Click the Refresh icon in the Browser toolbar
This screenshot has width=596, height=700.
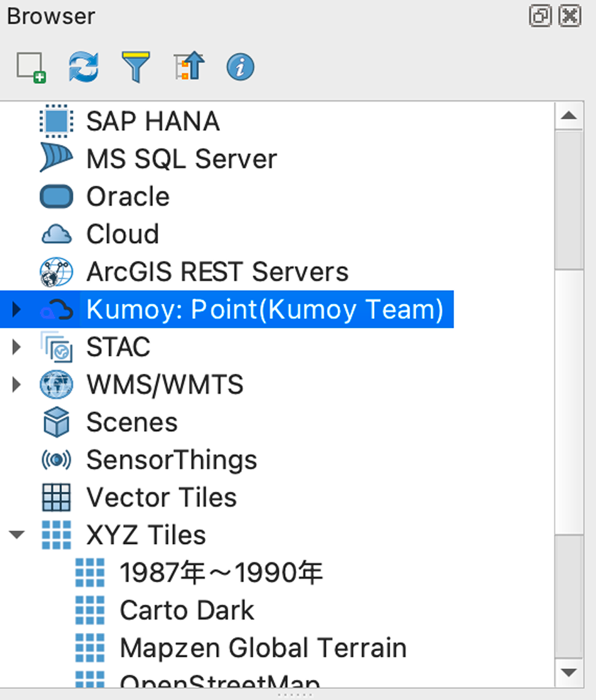tap(83, 67)
